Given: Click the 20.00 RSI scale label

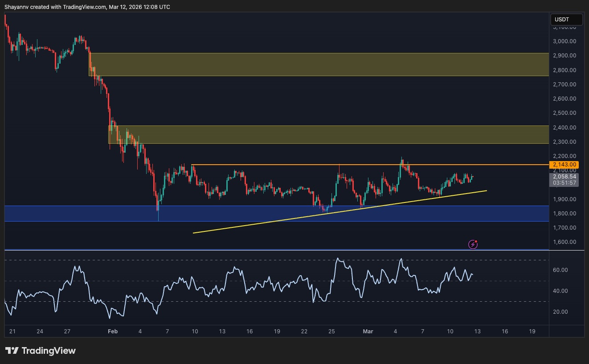Looking at the screenshot, I should [x=560, y=311].
